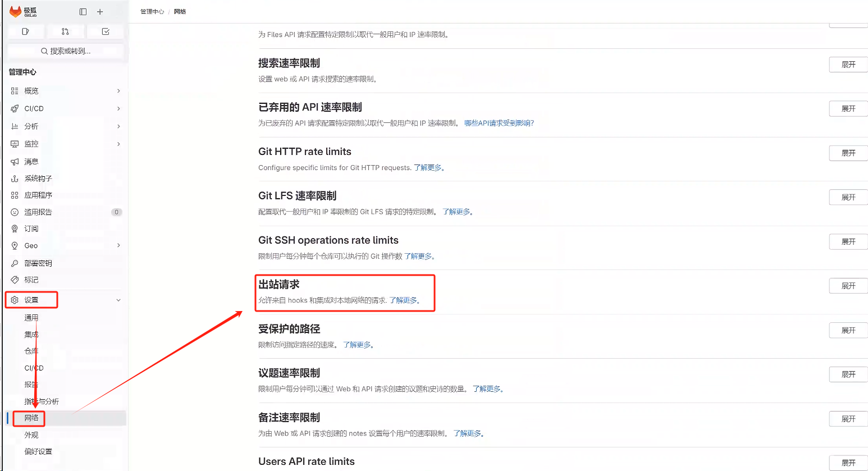Open the 通用 settings submenu item
868x471 pixels.
31,318
